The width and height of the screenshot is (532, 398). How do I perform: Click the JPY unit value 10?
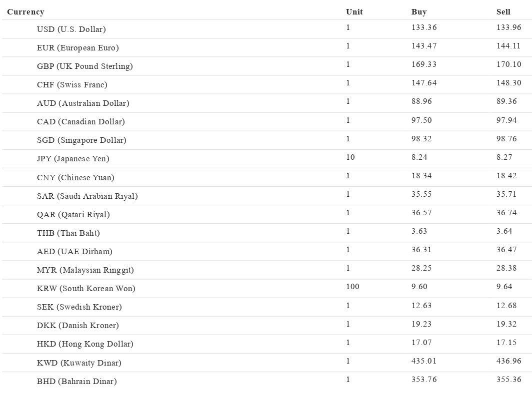350,157
